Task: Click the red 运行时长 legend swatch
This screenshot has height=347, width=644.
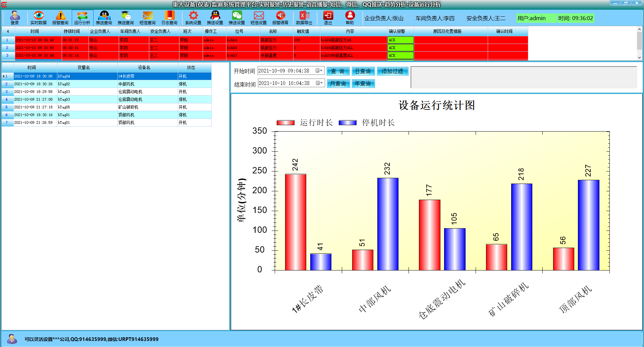Action: [285, 123]
